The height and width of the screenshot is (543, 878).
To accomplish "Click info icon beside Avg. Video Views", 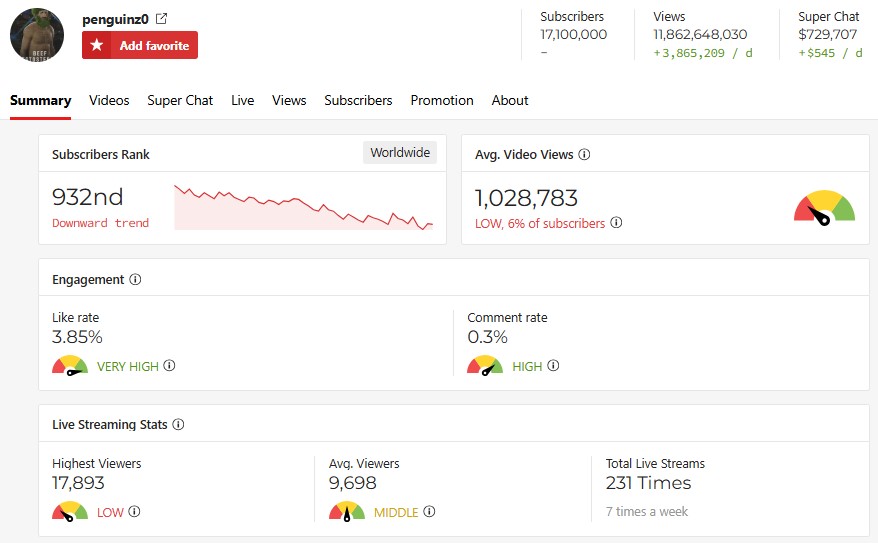I will [584, 155].
